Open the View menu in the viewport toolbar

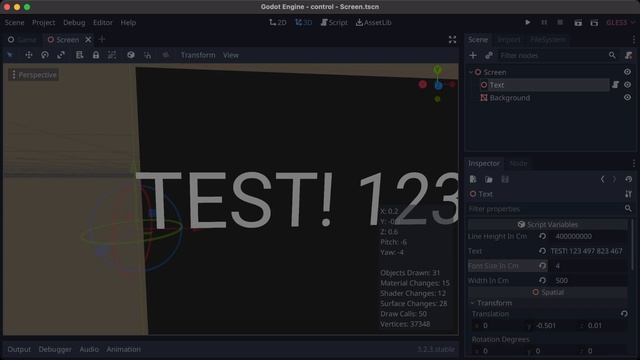(231, 55)
